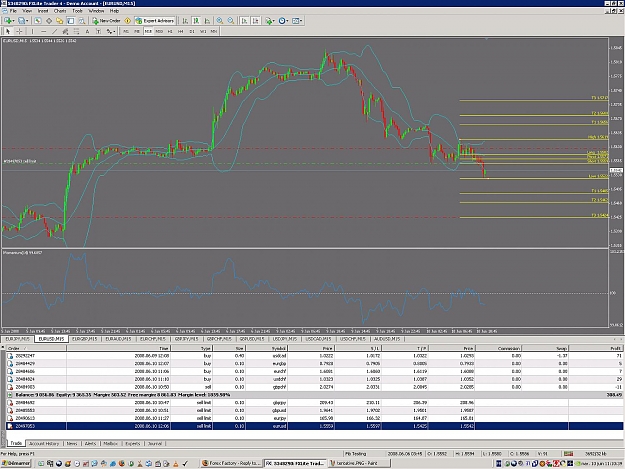Viewport: 625px width, 469px height.
Task: Open the Data Window icon
Action: (x=49, y=21)
